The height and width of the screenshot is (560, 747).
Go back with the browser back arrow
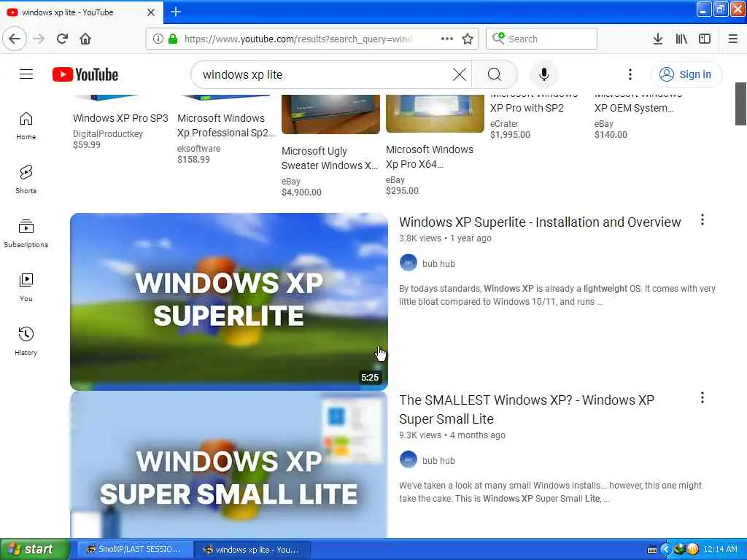(x=15, y=39)
